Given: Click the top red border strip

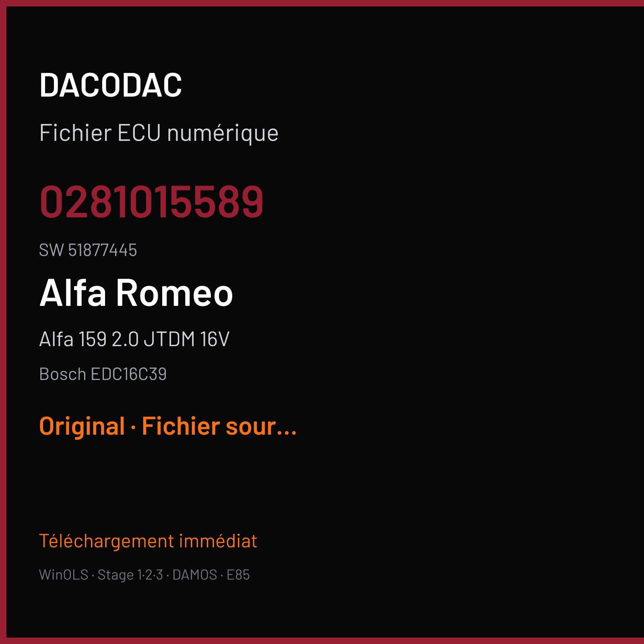Looking at the screenshot, I should (322, 3).
